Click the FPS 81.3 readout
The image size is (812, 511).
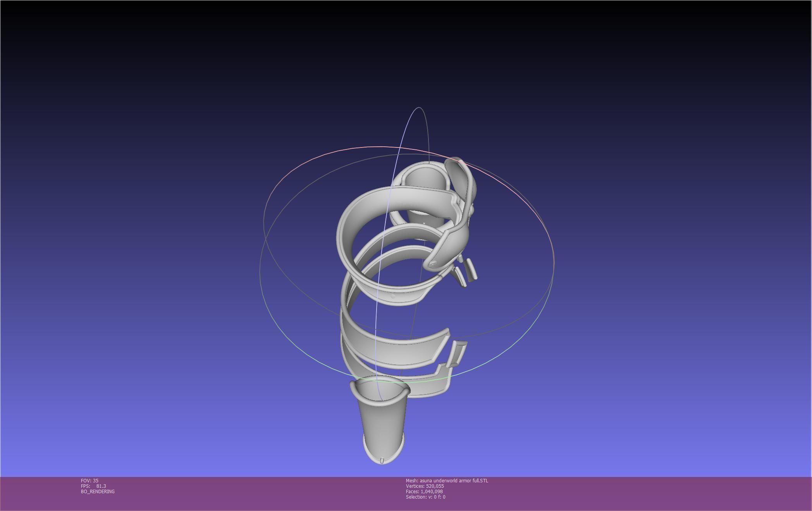[93, 486]
